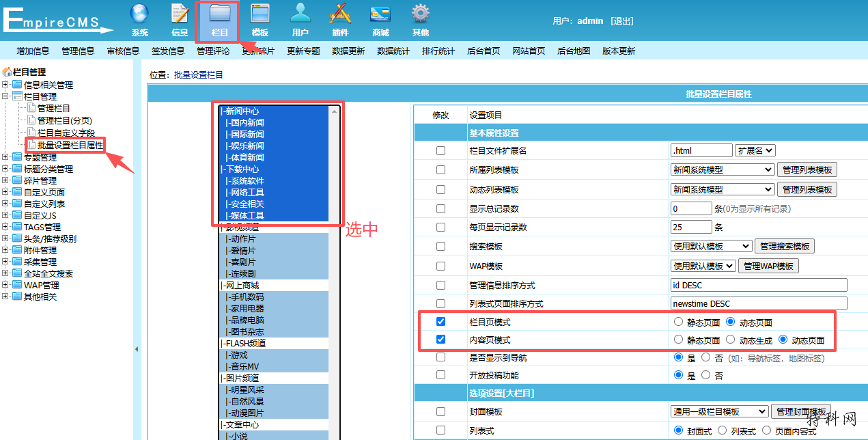Click the 列表式页面排序方式 newstime DESC field
The height and width of the screenshot is (440, 868).
[x=759, y=303]
